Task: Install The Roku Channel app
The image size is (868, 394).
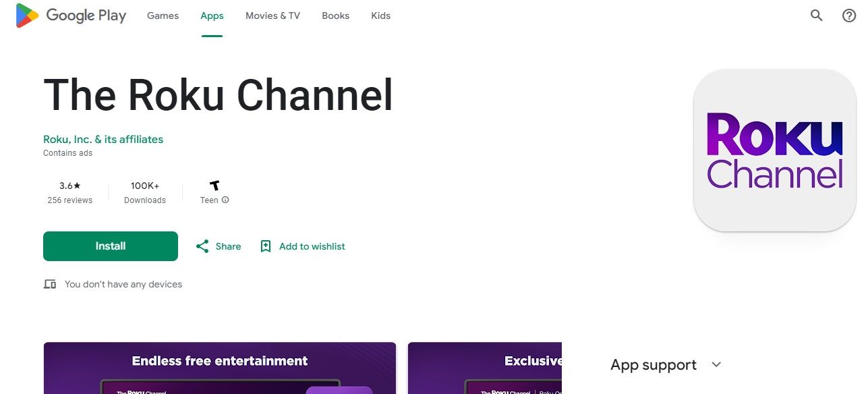Action: pos(110,246)
